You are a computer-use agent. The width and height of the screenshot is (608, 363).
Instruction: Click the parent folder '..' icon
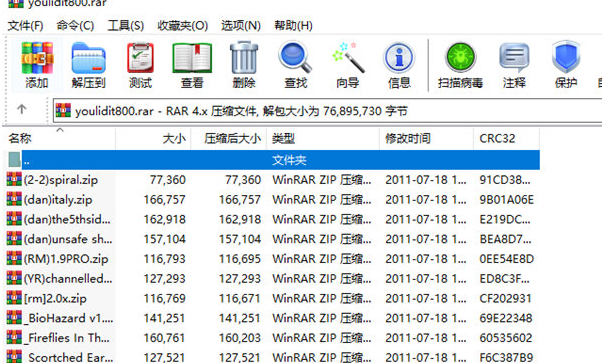tap(14, 159)
